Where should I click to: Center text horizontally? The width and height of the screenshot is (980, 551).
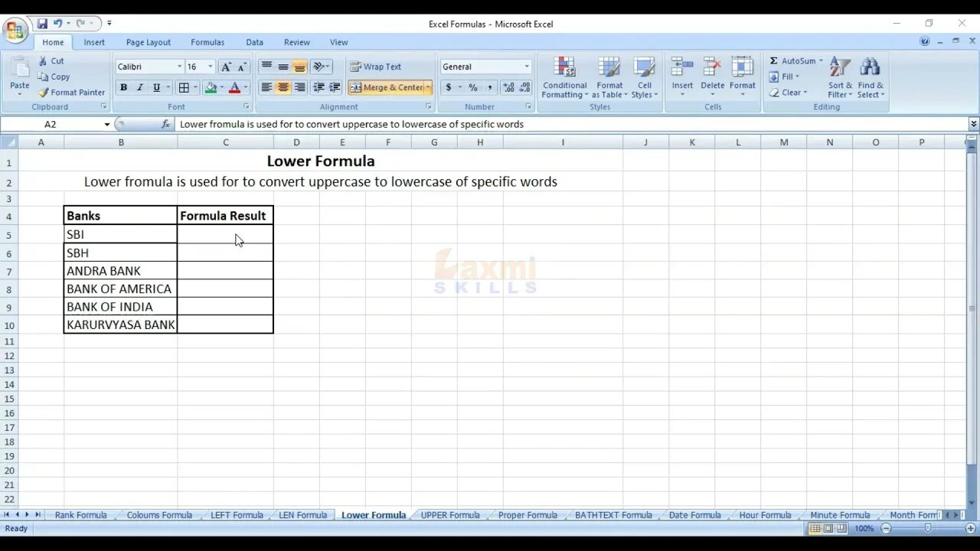click(x=283, y=87)
